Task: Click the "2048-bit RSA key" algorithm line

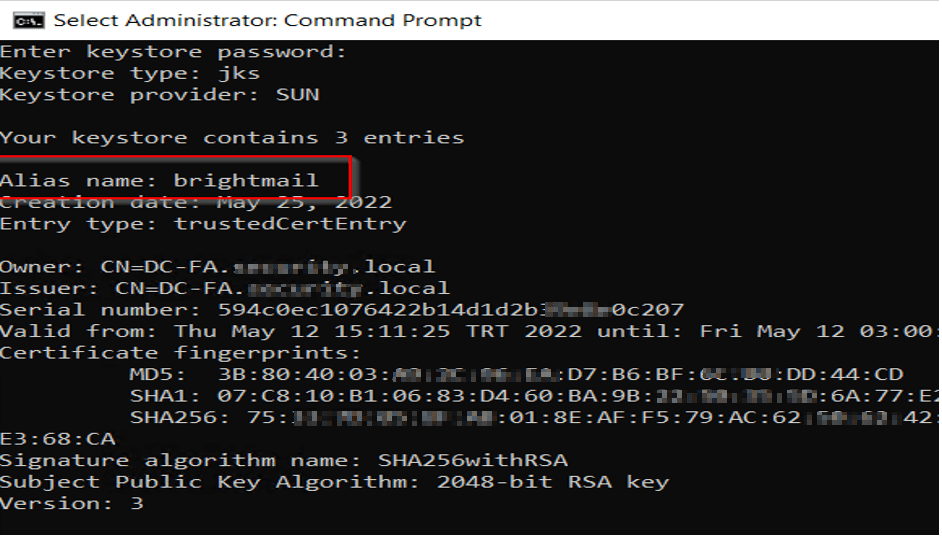Action: point(334,482)
